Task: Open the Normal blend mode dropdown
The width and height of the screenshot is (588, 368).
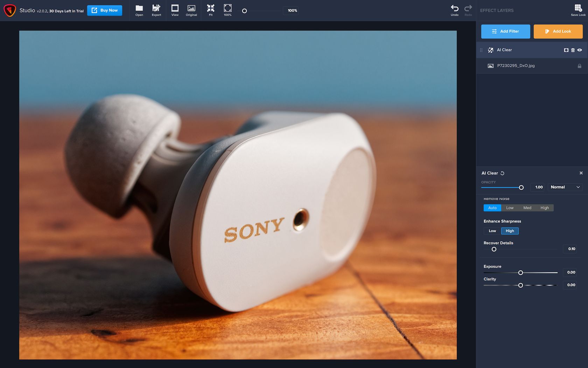Action: (x=565, y=187)
